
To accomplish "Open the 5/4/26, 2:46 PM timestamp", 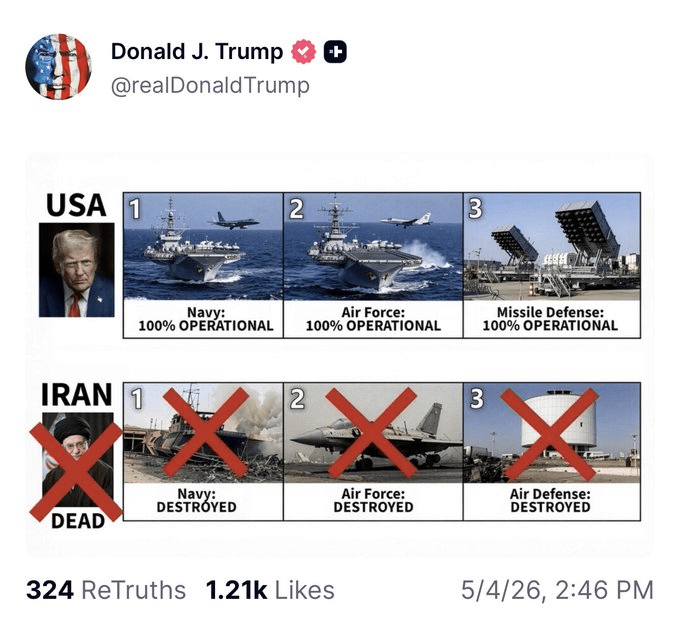I will (557, 591).
